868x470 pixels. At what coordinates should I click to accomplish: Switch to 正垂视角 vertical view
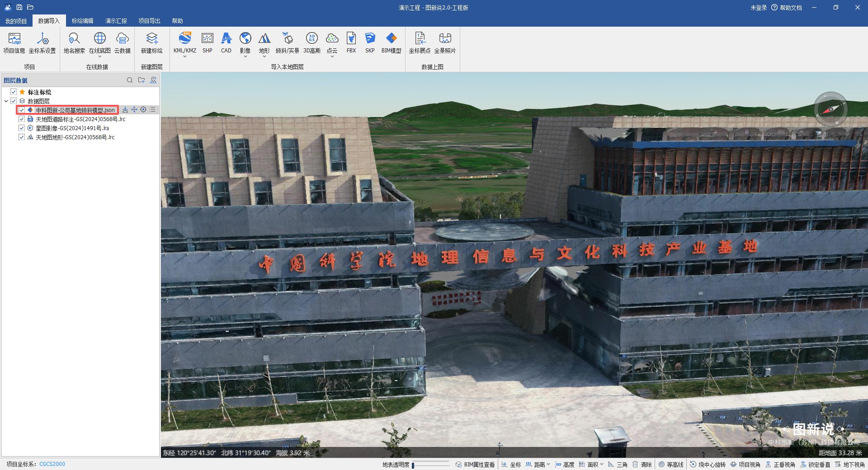(x=780, y=465)
